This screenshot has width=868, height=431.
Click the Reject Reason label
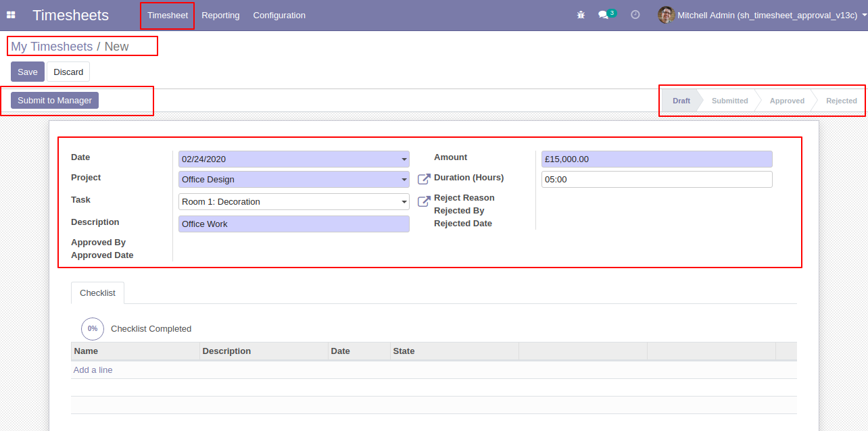[464, 198]
